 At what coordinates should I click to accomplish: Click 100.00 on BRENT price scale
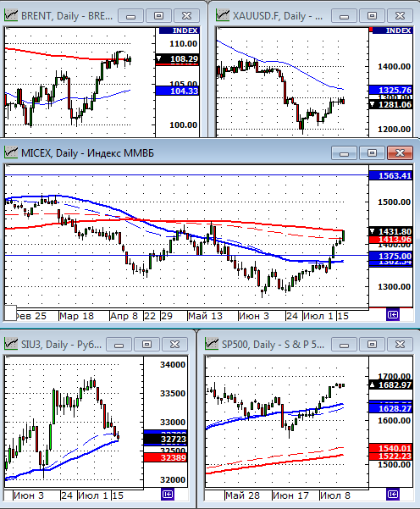click(x=183, y=124)
